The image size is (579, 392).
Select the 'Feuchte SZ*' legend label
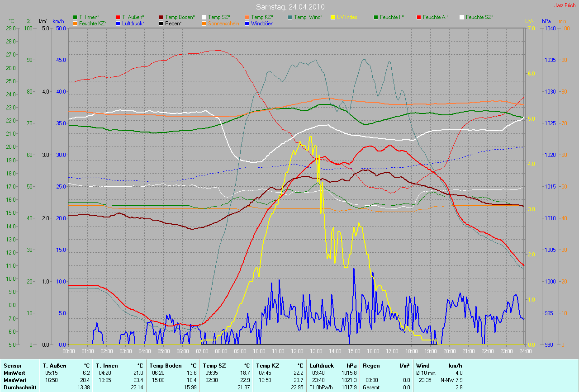479,17
